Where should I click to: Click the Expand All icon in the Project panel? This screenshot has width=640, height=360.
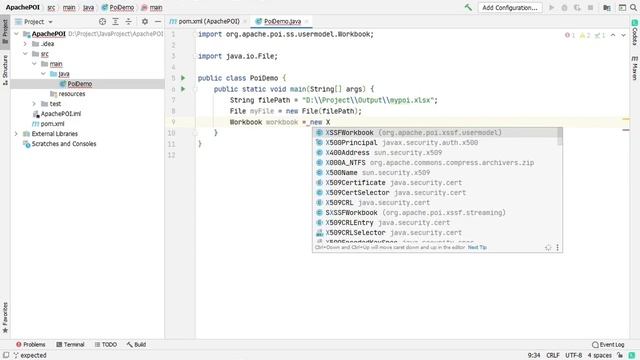point(116,22)
